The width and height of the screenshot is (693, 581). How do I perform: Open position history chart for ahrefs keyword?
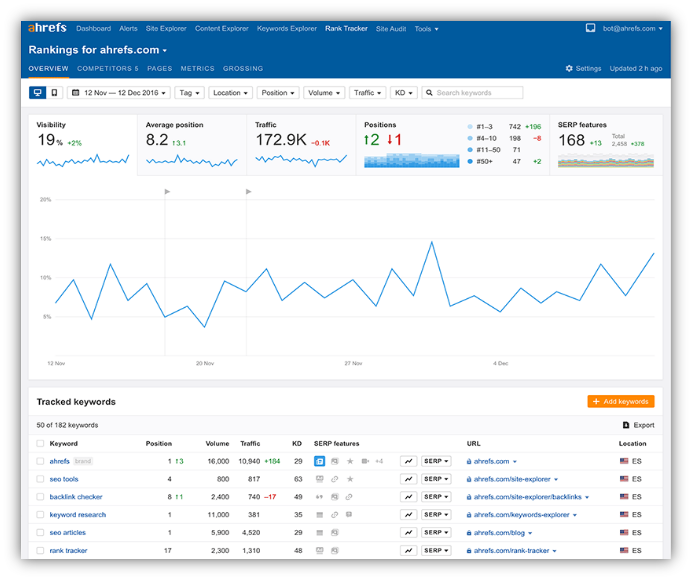408,461
